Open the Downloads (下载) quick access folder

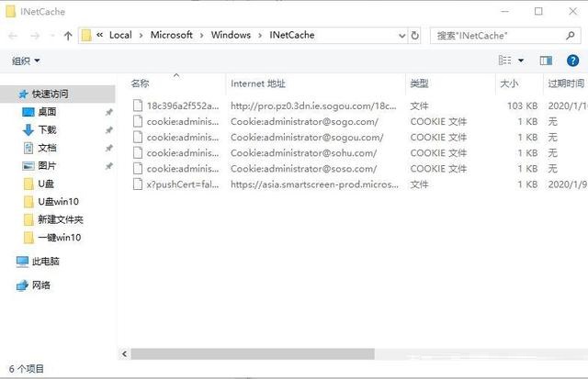[x=46, y=129]
